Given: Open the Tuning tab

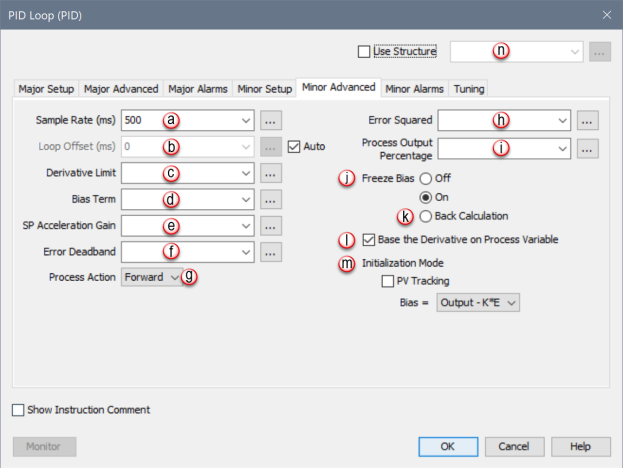Looking at the screenshot, I should 469,89.
